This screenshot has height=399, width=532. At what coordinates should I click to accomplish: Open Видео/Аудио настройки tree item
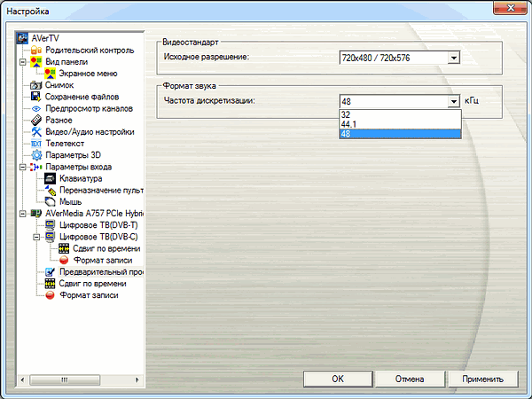(90, 132)
